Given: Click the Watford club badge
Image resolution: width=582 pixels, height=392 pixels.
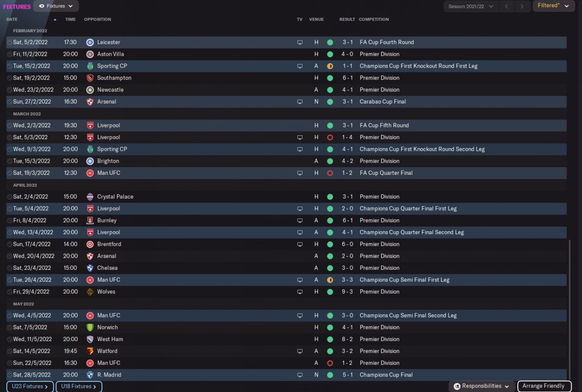Looking at the screenshot, I should [x=90, y=351].
